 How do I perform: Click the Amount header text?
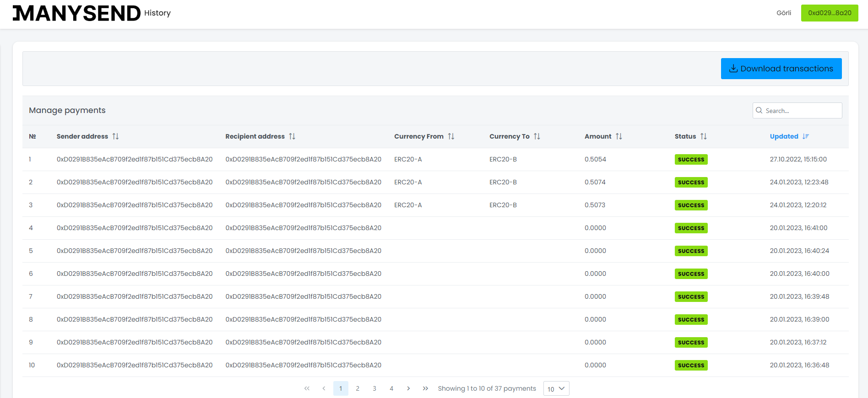pyautogui.click(x=598, y=136)
